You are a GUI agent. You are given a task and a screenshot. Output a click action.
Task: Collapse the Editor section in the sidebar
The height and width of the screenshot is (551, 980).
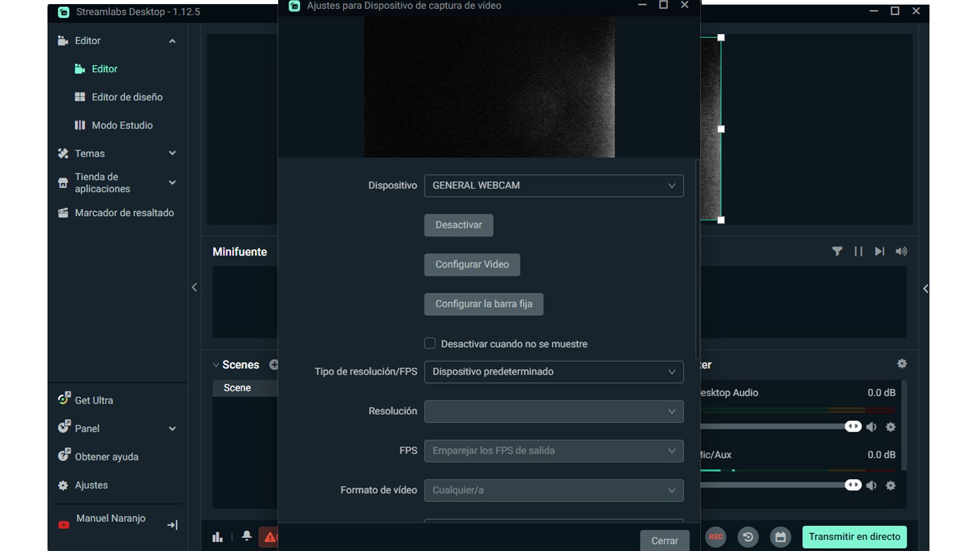point(172,41)
